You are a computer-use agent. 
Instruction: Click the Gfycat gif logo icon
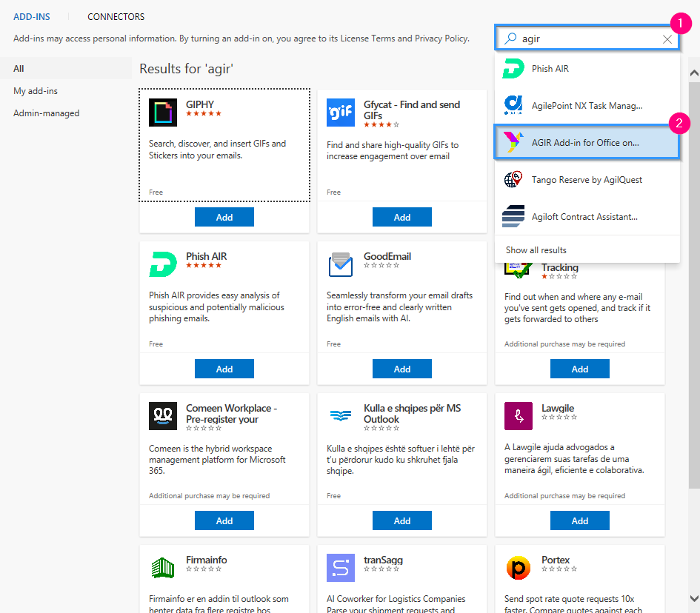[x=341, y=113]
